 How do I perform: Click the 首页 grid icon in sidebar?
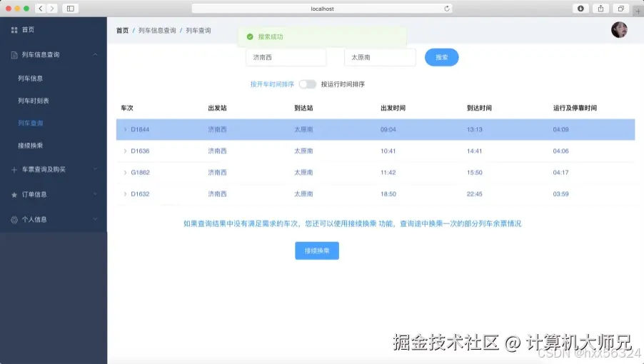[x=14, y=30]
